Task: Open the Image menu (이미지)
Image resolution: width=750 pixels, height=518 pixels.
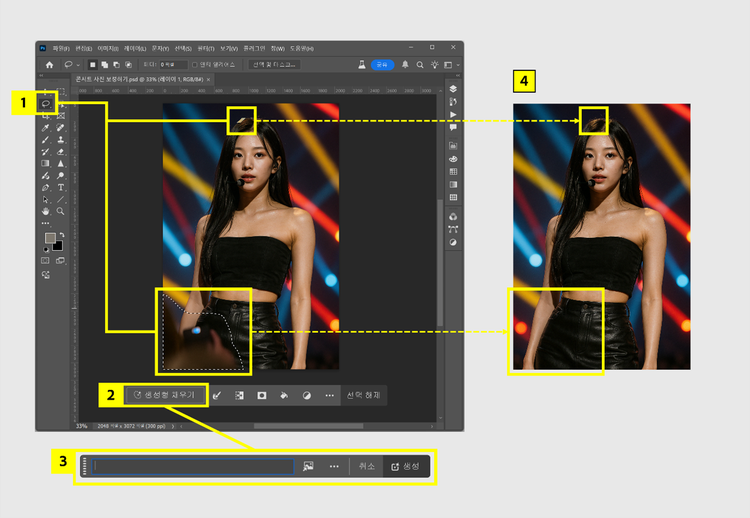Action: (108, 48)
